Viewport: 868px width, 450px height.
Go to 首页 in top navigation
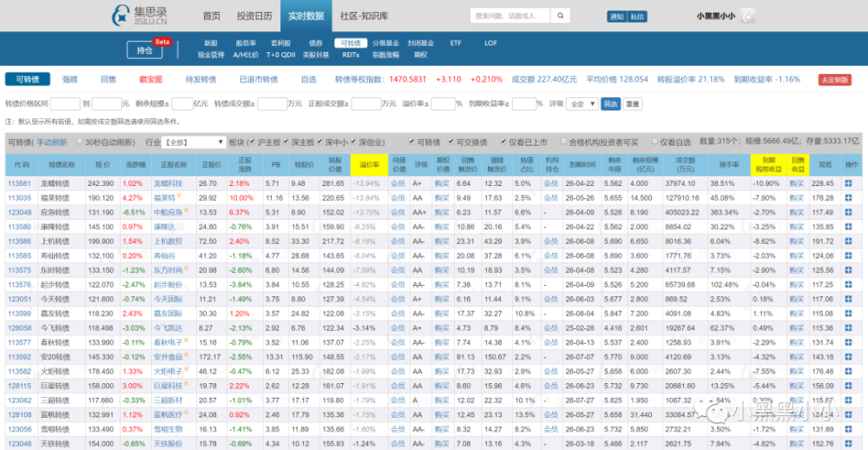pyautogui.click(x=212, y=16)
